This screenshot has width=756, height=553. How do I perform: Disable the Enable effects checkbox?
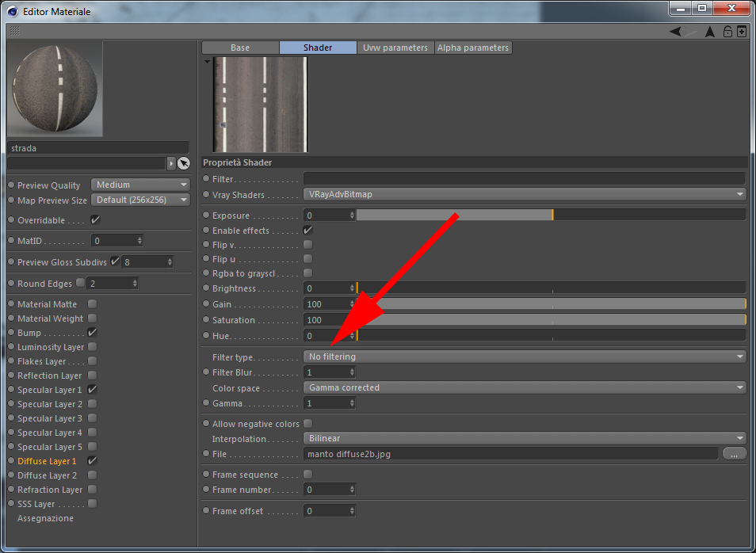tap(307, 231)
